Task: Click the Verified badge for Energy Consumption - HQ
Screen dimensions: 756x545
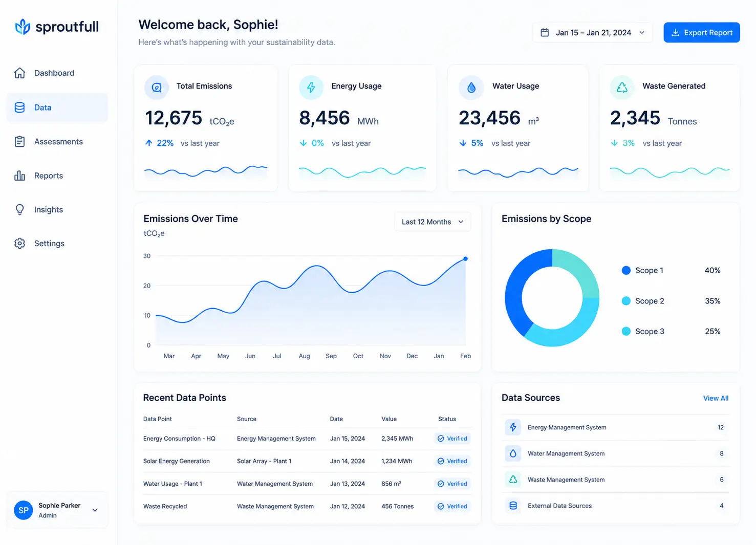Action: 452,439
